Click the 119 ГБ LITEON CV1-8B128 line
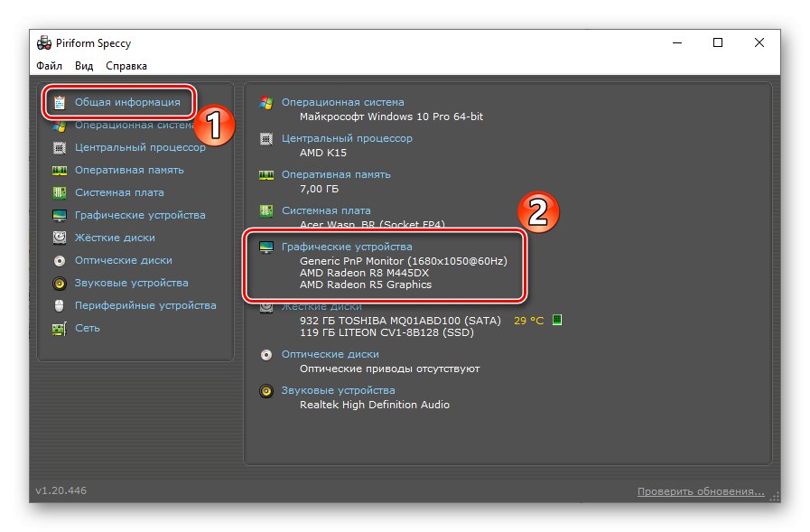 386,332
